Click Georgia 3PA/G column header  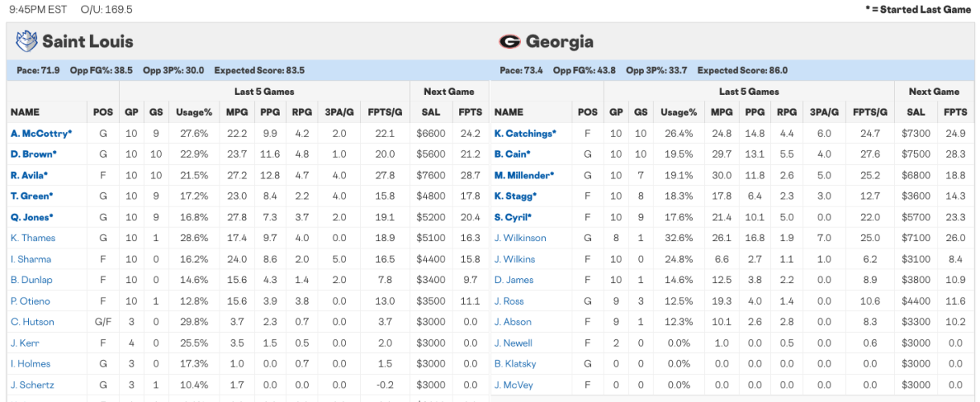pyautogui.click(x=823, y=113)
